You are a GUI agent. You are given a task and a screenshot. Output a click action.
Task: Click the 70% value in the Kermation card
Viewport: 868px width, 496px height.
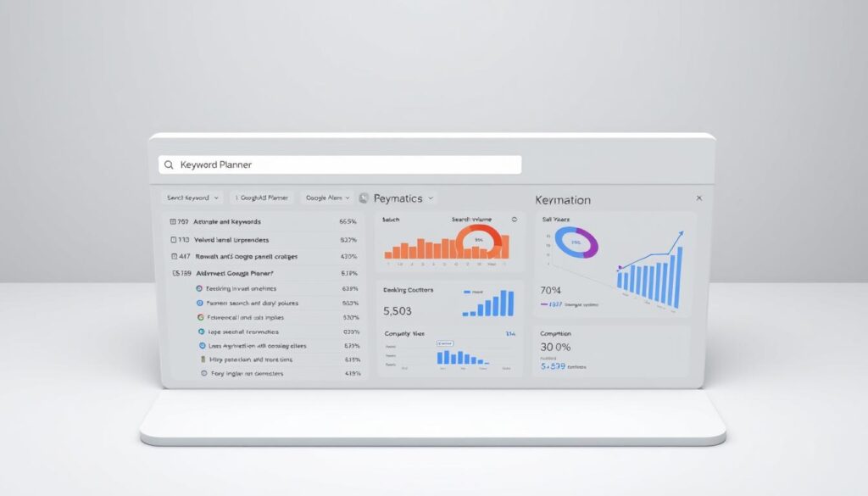click(551, 290)
